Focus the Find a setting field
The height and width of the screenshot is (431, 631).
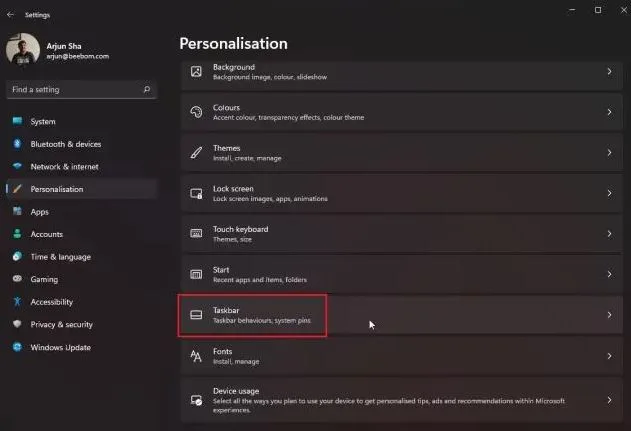(x=81, y=89)
